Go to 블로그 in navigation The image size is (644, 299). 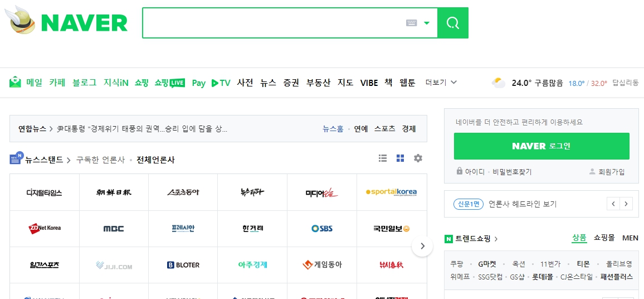[x=85, y=83]
